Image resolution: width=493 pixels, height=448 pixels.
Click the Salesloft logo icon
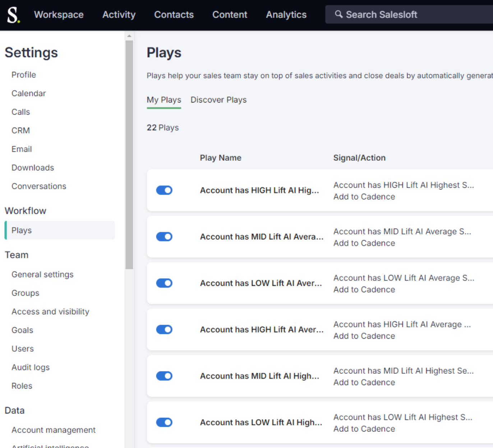pyautogui.click(x=13, y=15)
